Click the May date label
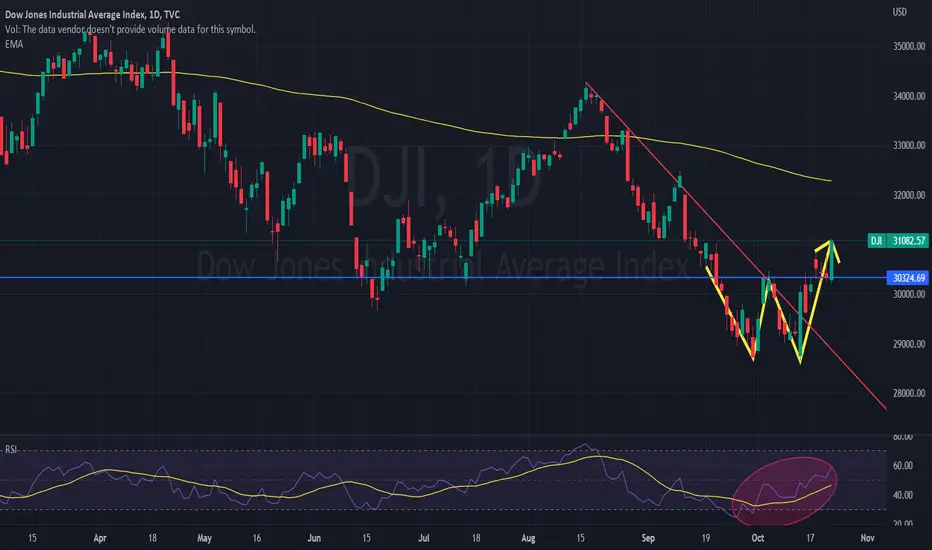This screenshot has height=550, width=932. click(204, 538)
